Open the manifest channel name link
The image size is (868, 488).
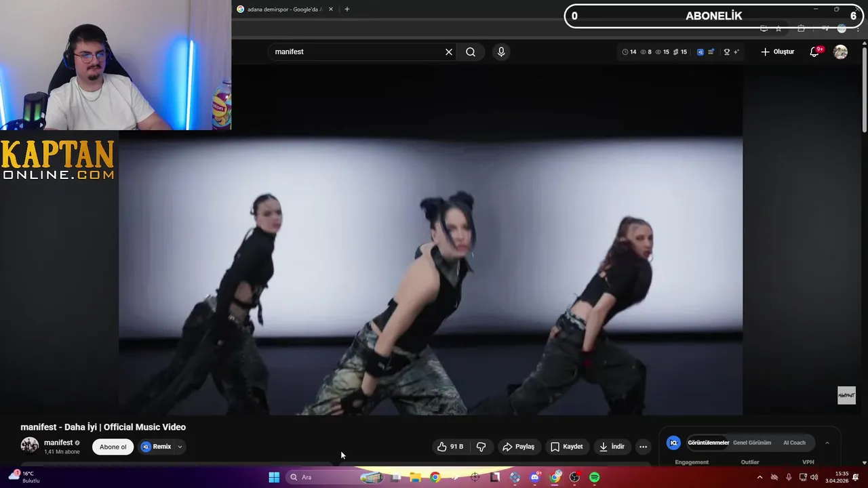(x=58, y=443)
